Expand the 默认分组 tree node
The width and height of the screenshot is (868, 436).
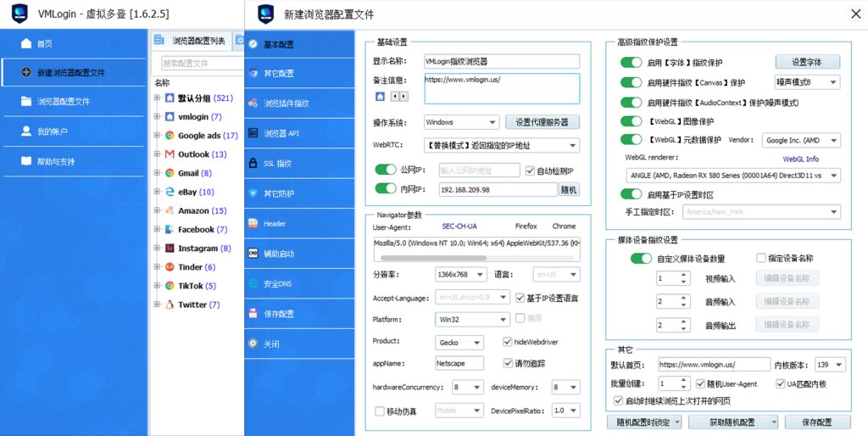tap(157, 98)
